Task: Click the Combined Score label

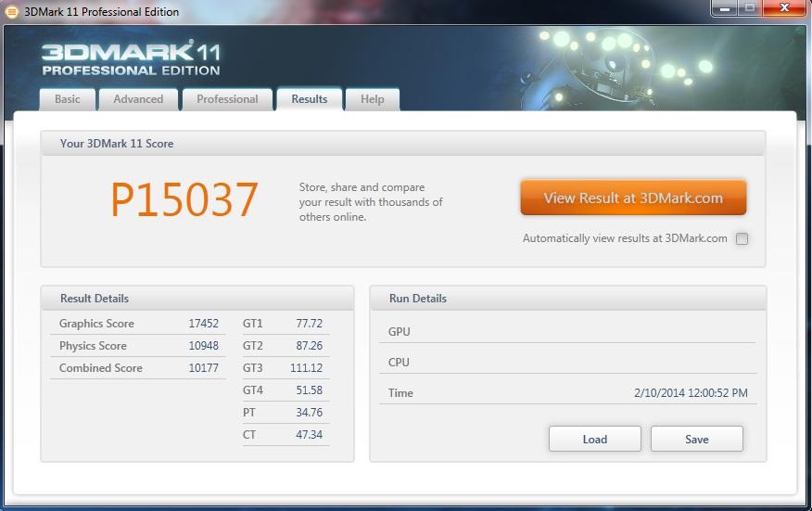Action: [100, 368]
